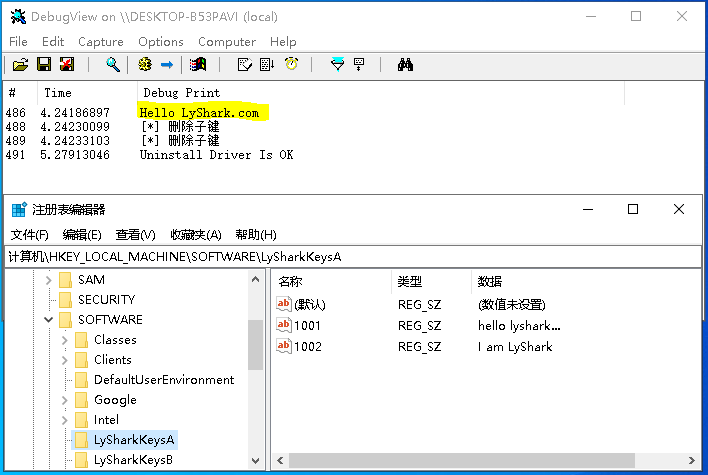Click the values pane scroll right arrow

tap(692, 461)
